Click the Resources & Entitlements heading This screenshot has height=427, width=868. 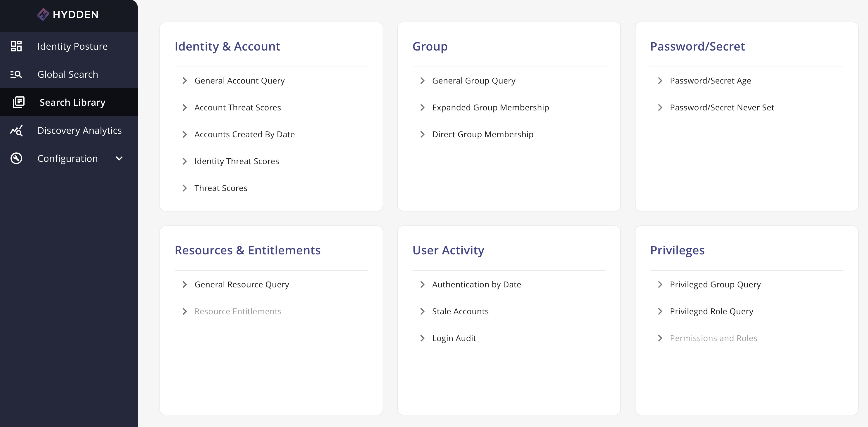(247, 250)
